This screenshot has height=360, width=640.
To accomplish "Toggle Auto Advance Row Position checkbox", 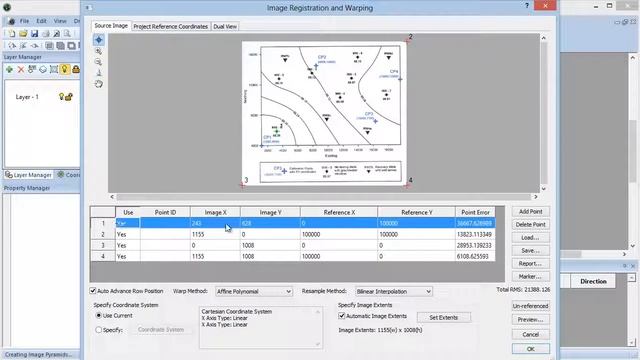I will coord(93,291).
